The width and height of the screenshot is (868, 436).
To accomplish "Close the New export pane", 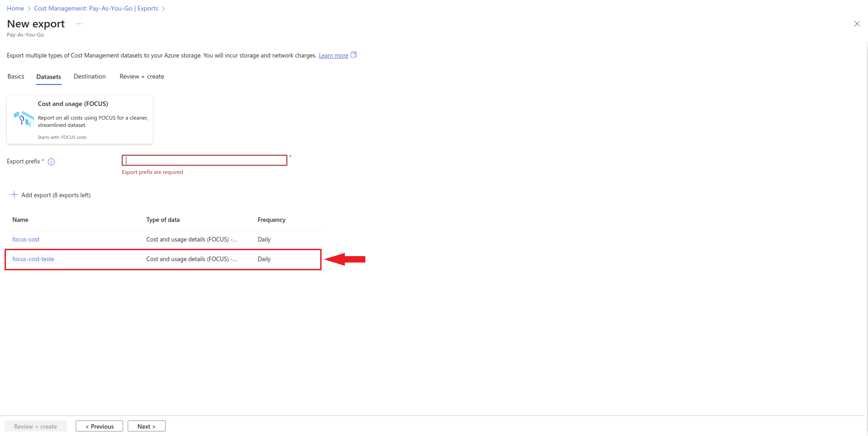I will click(x=857, y=24).
